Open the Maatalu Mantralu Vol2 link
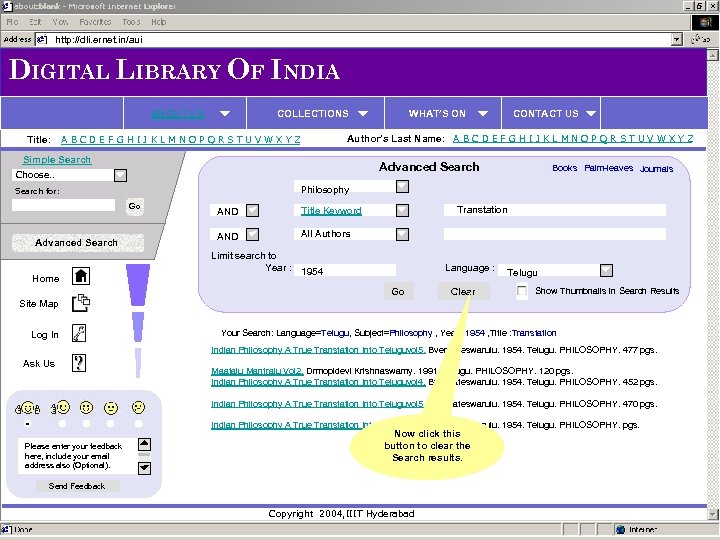Viewport: 720px width, 540px height. 257,371
